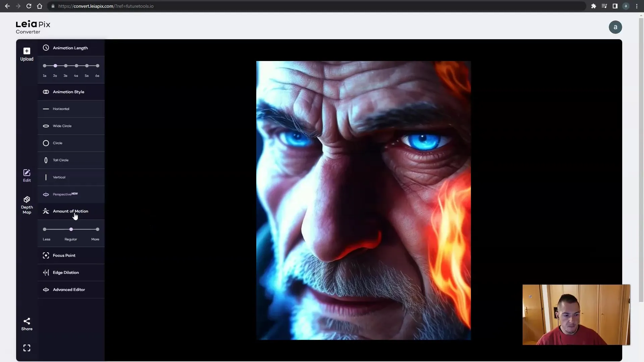Select the Fullscreen/expand icon
Viewport: 644px width, 362px height.
(x=26, y=348)
